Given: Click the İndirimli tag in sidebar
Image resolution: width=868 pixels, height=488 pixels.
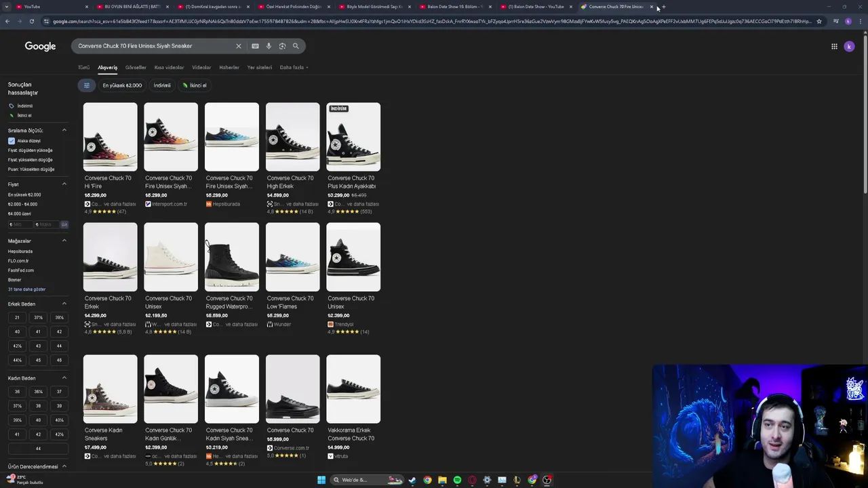Looking at the screenshot, I should pyautogui.click(x=20, y=106).
